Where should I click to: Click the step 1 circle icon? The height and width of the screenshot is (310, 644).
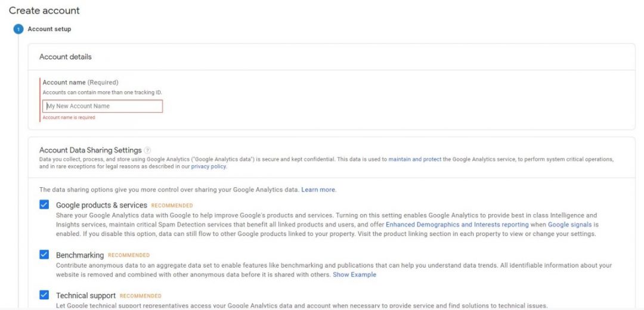[x=18, y=29]
